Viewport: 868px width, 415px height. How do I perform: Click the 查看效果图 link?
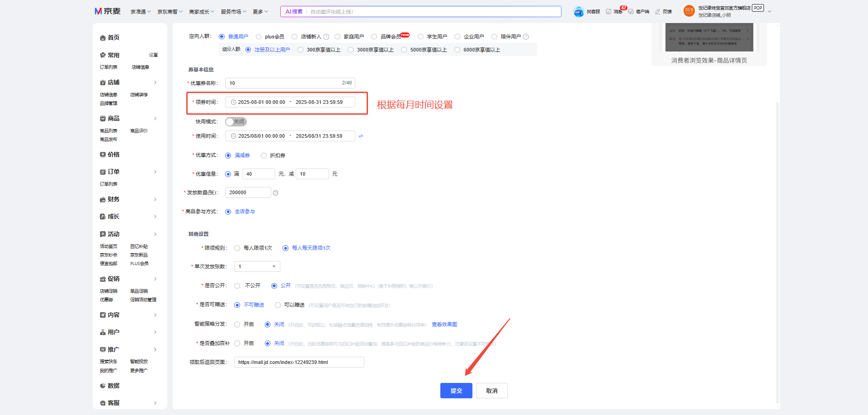coord(444,324)
